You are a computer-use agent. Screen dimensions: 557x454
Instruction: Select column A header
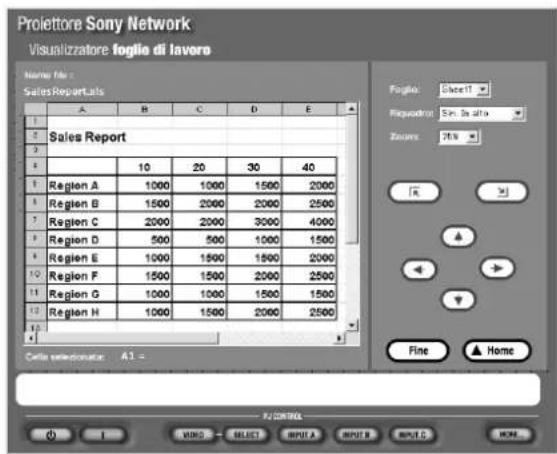click(x=82, y=109)
